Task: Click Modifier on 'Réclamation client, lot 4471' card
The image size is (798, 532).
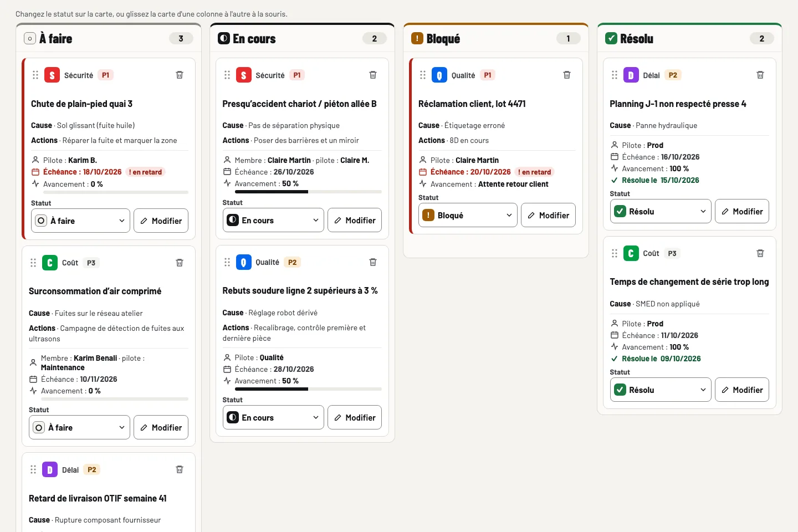Action: click(549, 215)
